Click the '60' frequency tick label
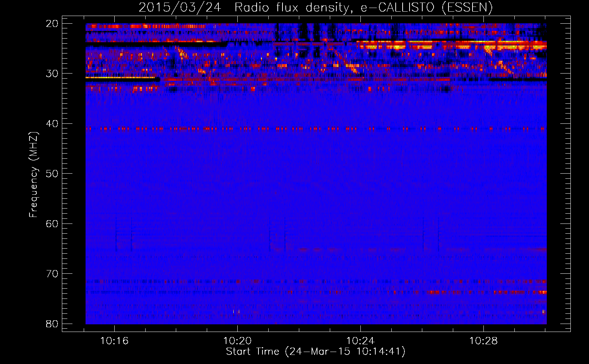589x364 pixels. 52,223
